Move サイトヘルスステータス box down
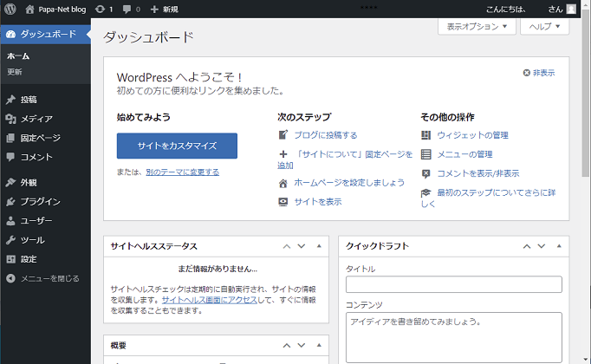 [302, 246]
